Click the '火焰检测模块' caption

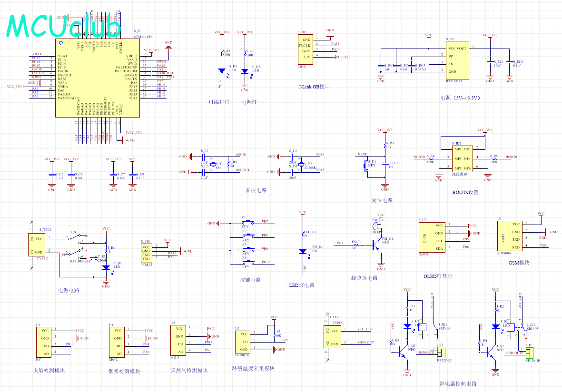[x=49, y=371]
